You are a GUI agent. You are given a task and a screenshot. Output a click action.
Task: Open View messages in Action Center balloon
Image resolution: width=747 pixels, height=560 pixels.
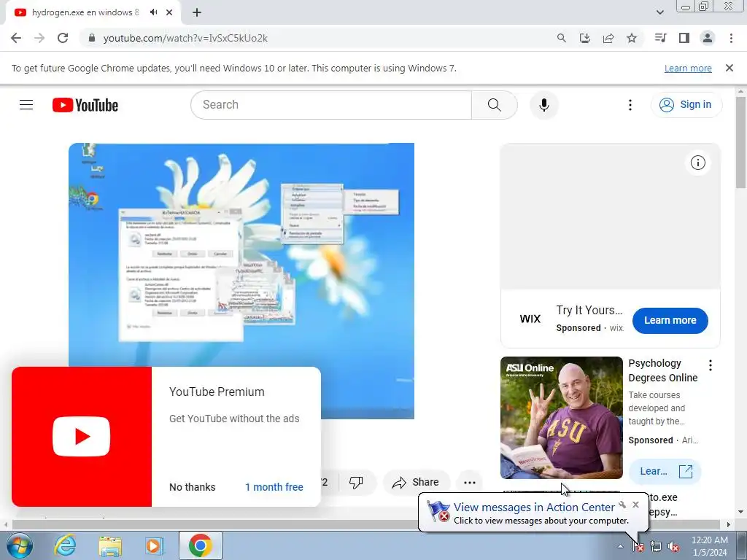(533, 507)
